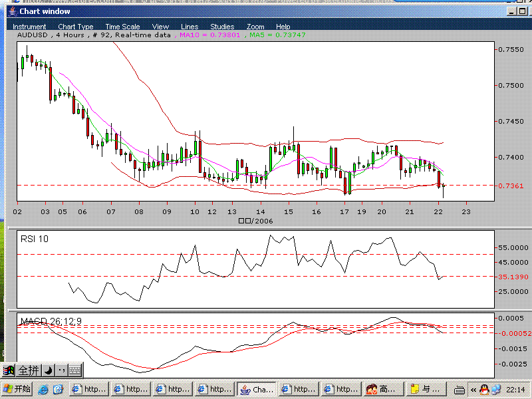Click the -0.0025 MACD axis label
The image size is (532, 399).
[512, 364]
